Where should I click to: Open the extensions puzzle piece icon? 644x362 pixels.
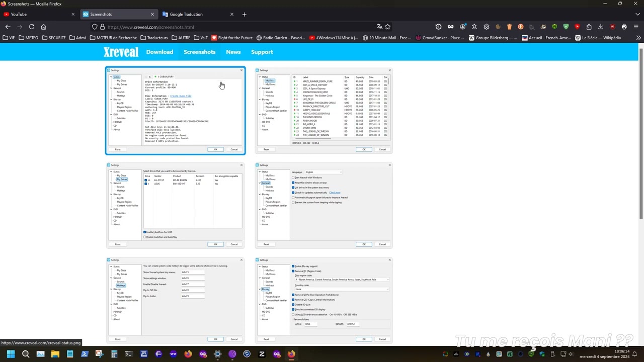pyautogui.click(x=589, y=27)
